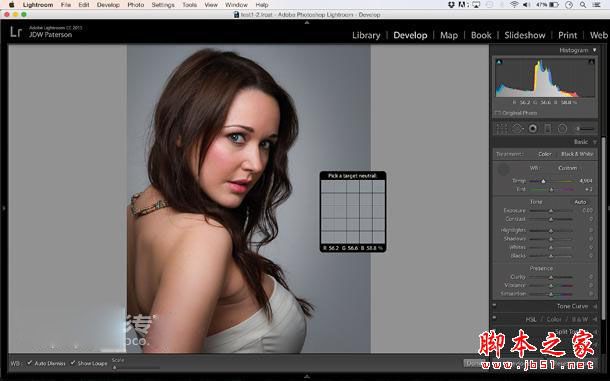The image size is (610, 381).
Task: Open the Develop menu in menu bar
Action: pos(108,5)
